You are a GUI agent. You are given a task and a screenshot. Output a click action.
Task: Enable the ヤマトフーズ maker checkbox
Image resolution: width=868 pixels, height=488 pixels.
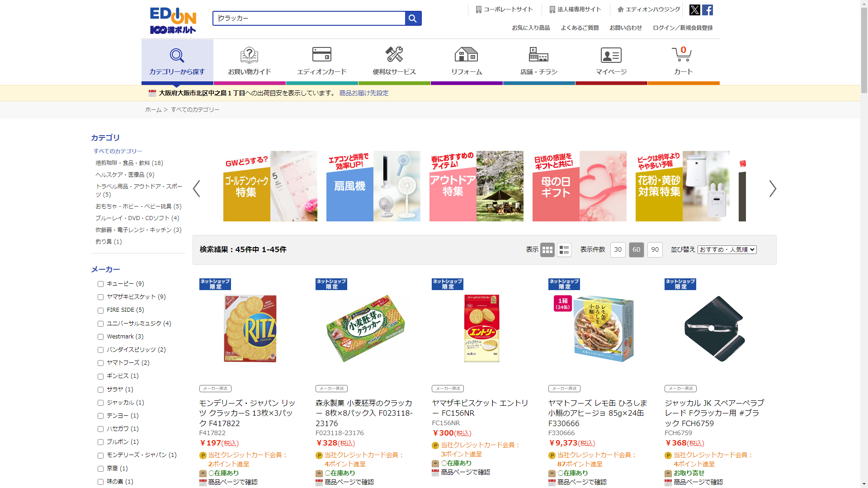100,363
